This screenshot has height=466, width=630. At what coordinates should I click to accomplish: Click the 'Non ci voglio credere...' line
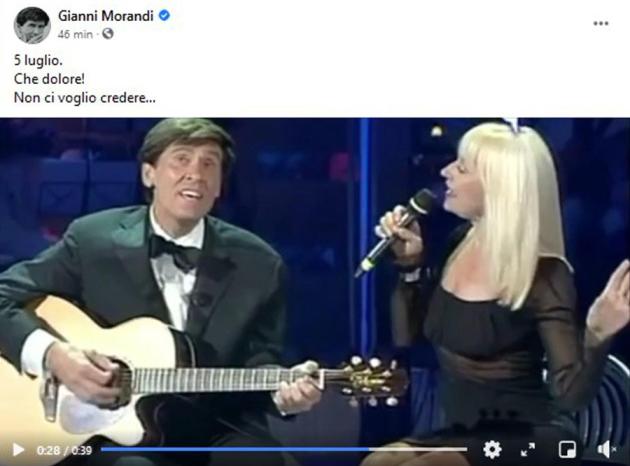84,98
